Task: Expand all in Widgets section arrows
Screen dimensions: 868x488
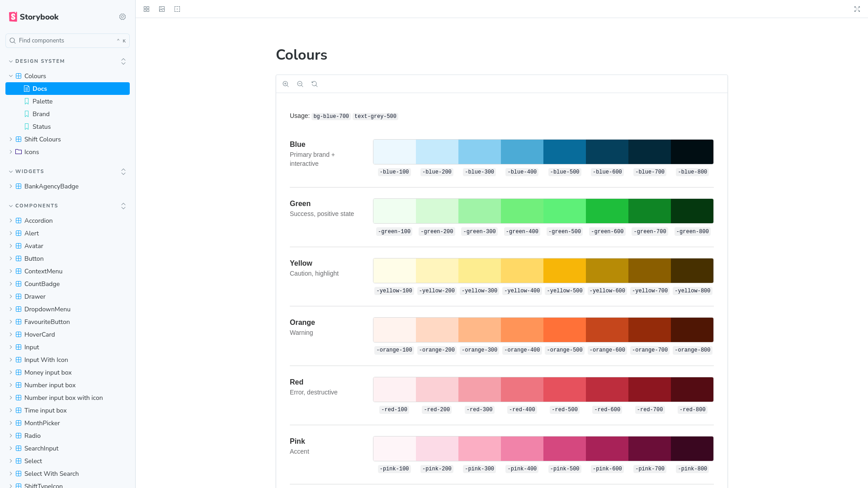Action: (123, 172)
